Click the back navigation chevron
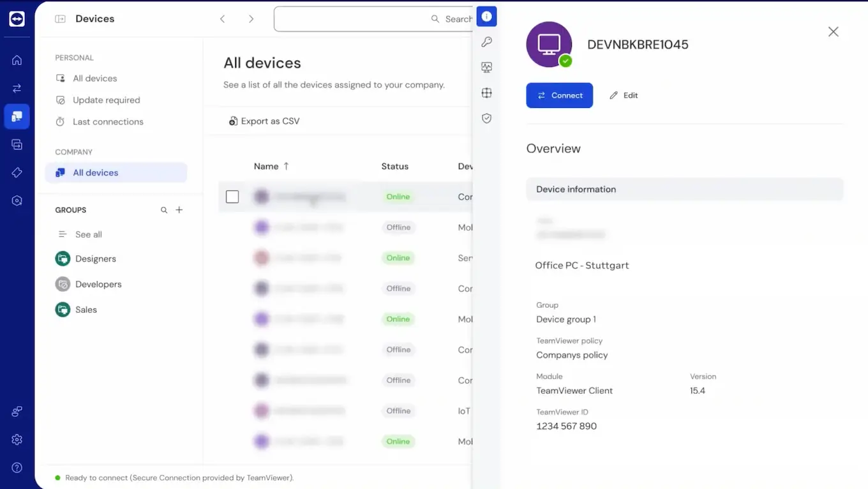The height and width of the screenshot is (489, 868). click(x=222, y=19)
